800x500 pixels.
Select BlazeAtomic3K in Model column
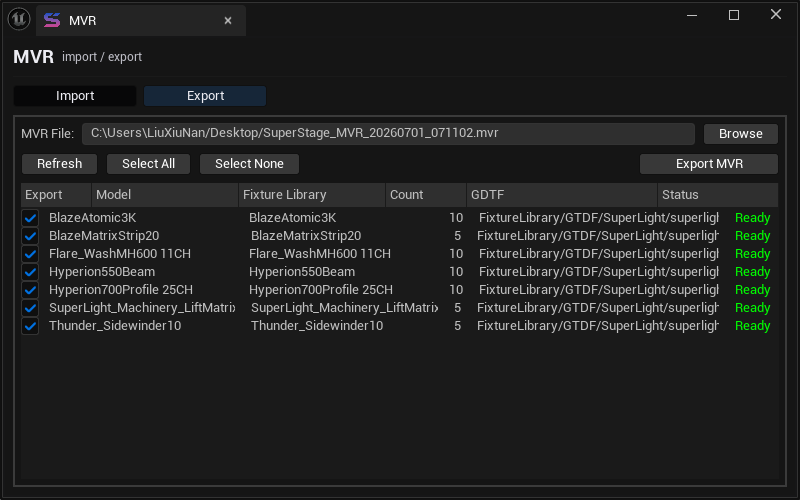(92, 218)
